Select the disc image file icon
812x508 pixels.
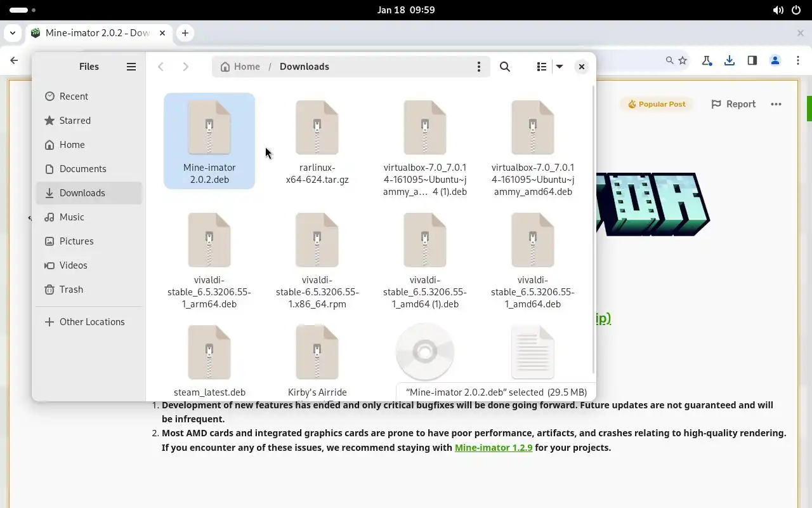(425, 352)
